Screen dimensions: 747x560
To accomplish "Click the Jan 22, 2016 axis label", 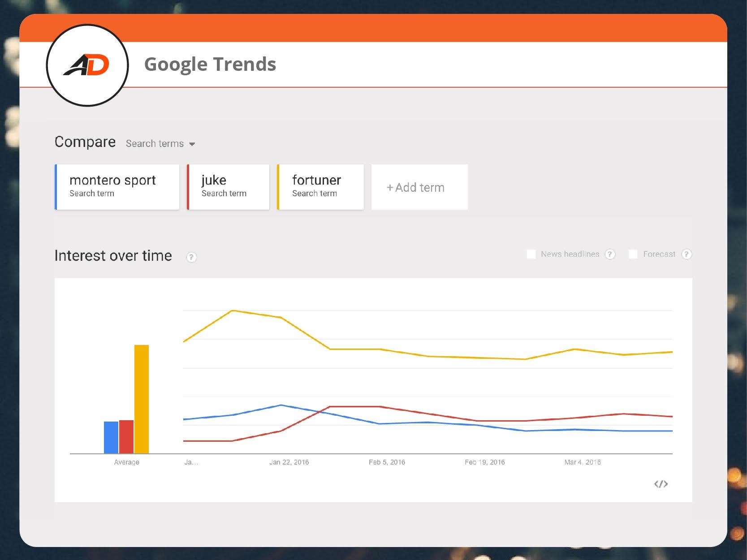I will [289, 462].
